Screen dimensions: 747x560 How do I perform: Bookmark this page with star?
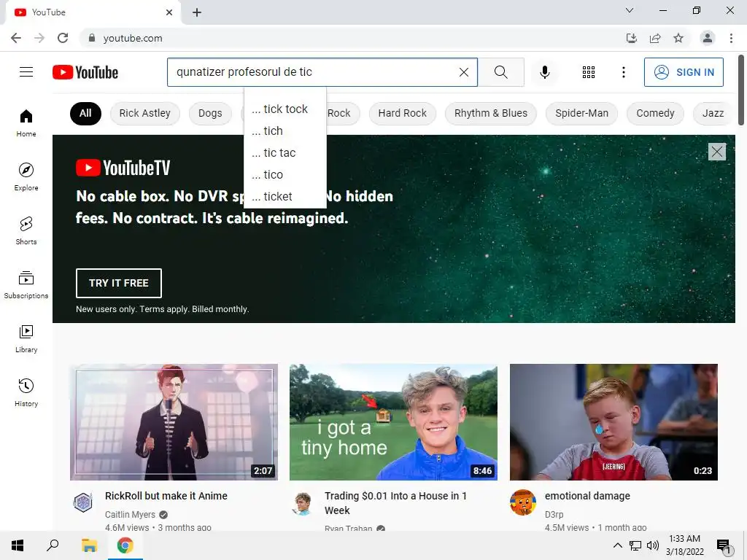pyautogui.click(x=678, y=38)
